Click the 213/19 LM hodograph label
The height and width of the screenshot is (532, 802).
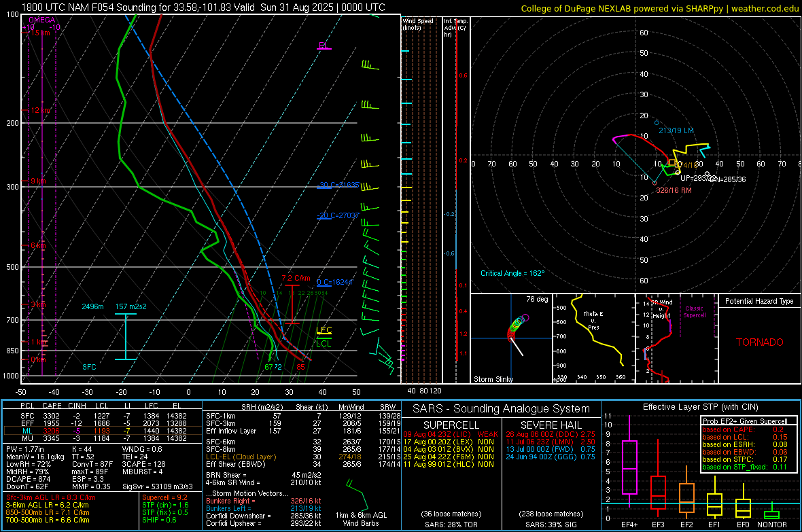pos(676,130)
